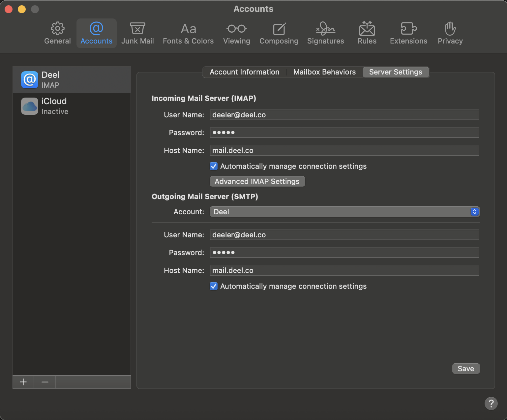507x420 pixels.
Task: Click the incoming Host Name field
Action: pyautogui.click(x=344, y=150)
